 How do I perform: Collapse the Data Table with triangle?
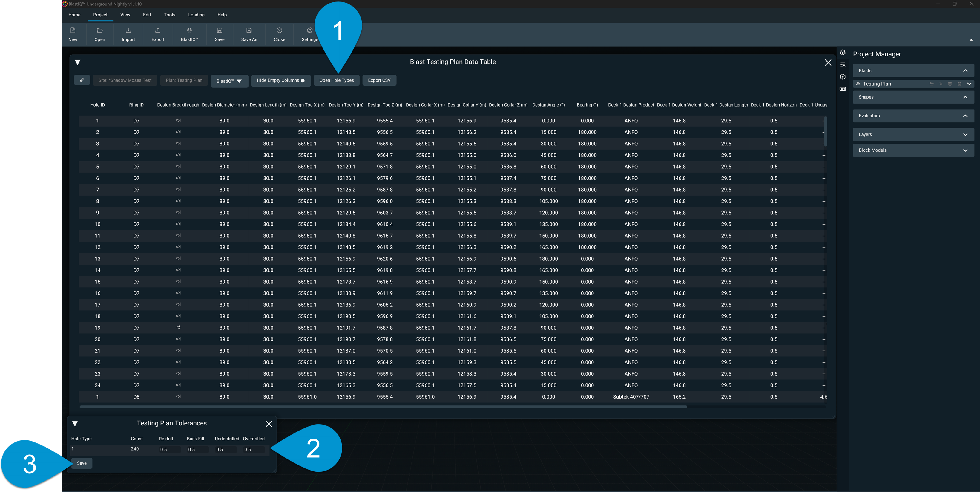(x=78, y=62)
